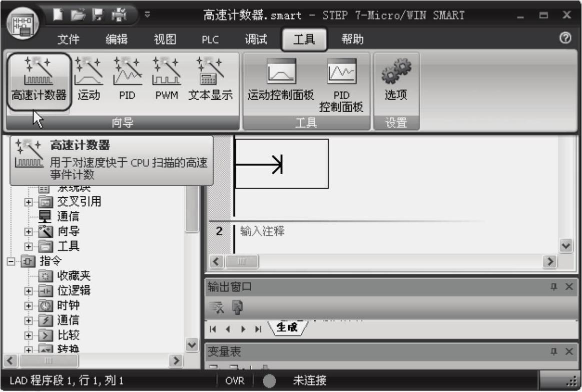Print using the printer icon in title bar
Image resolution: width=582 pixels, height=392 pixels.
[x=119, y=15]
